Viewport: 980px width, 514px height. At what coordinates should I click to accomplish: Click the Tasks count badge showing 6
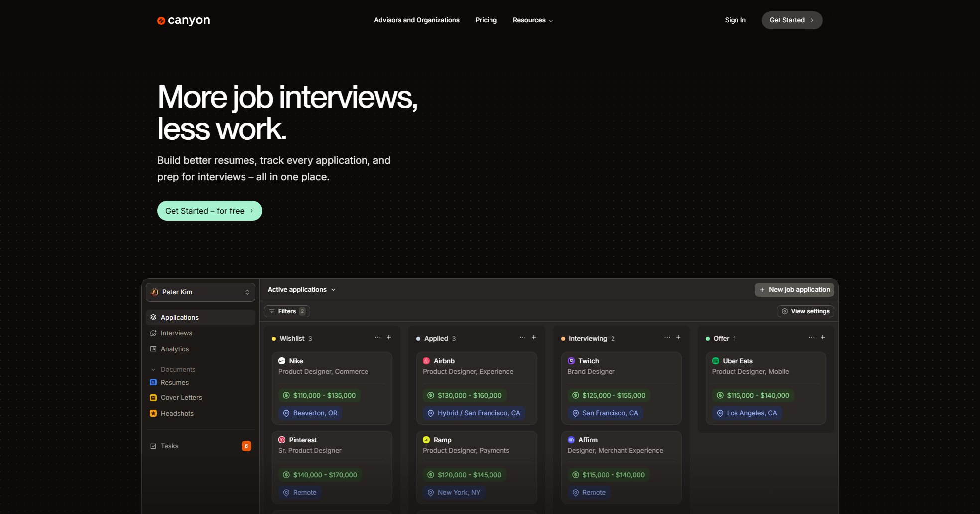pos(246,446)
